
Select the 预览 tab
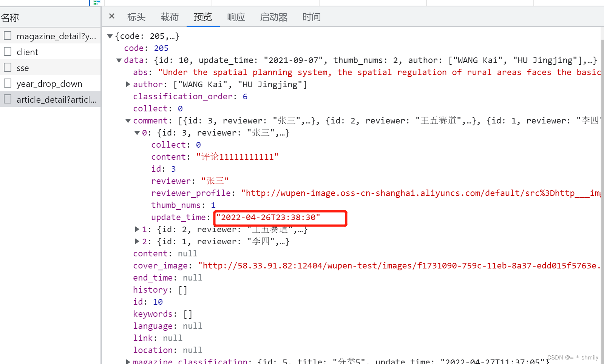pos(203,17)
